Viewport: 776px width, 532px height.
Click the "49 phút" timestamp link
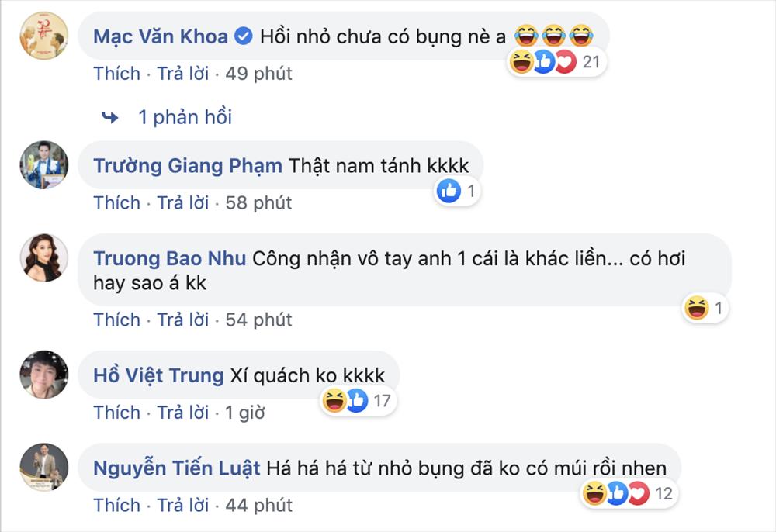coord(259,74)
